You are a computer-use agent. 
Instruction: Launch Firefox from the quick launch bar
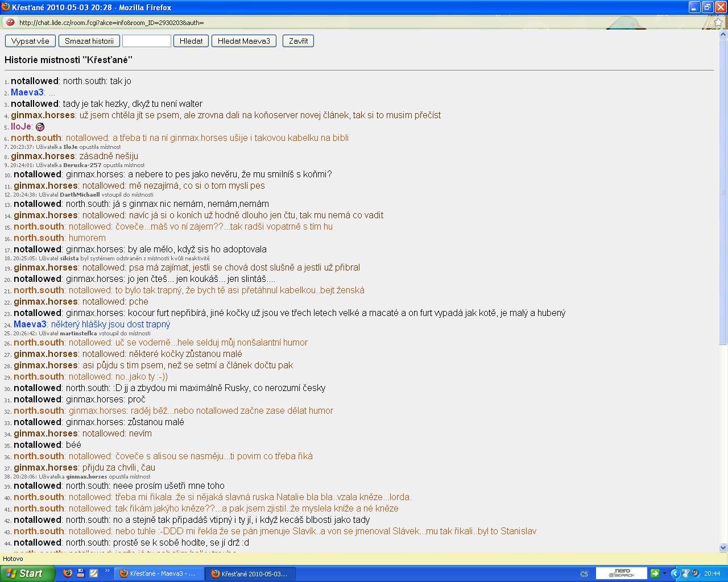click(x=68, y=573)
